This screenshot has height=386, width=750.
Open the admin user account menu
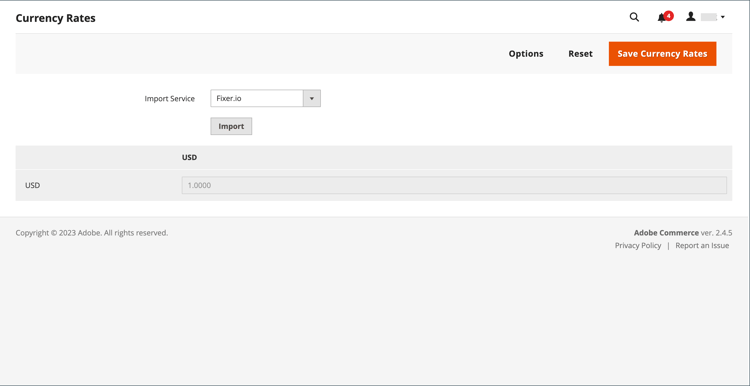pyautogui.click(x=706, y=17)
